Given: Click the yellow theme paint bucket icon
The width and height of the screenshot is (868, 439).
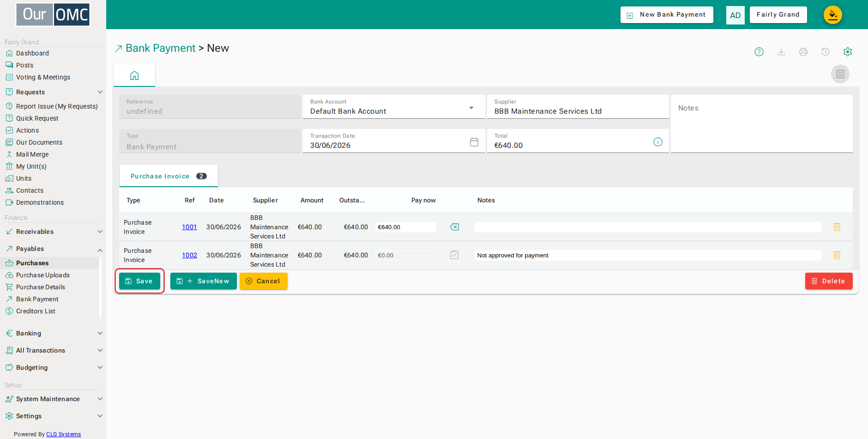Looking at the screenshot, I should (x=833, y=15).
